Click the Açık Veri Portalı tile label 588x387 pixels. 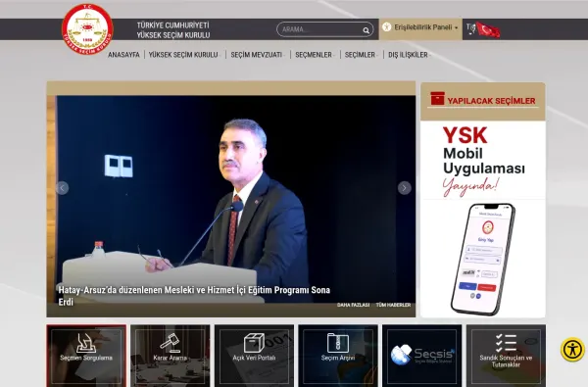coord(254,358)
